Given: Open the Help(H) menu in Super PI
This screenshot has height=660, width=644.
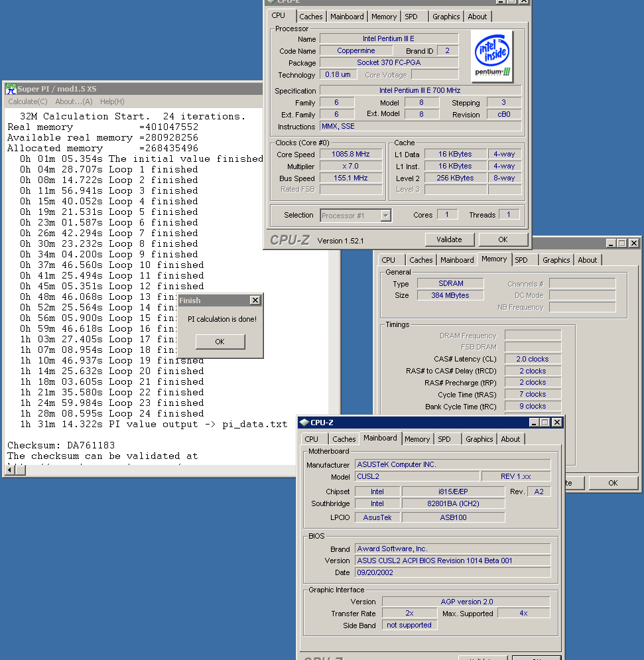Looking at the screenshot, I should click(112, 101).
